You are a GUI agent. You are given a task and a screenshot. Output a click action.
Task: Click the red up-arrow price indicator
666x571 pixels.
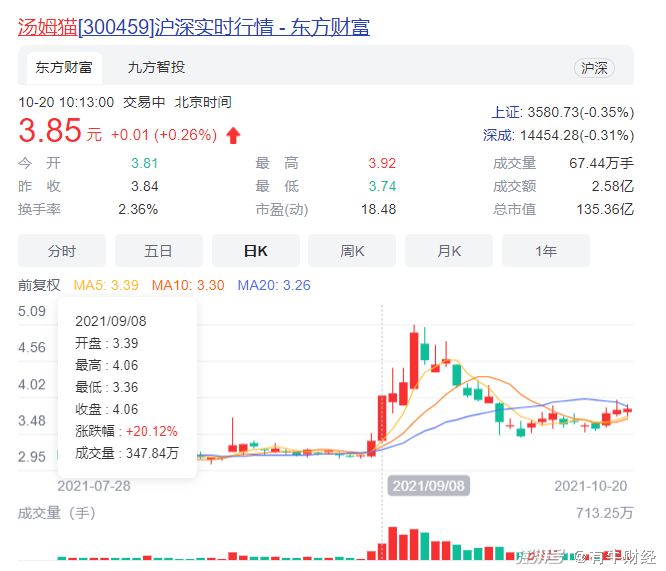(x=233, y=136)
